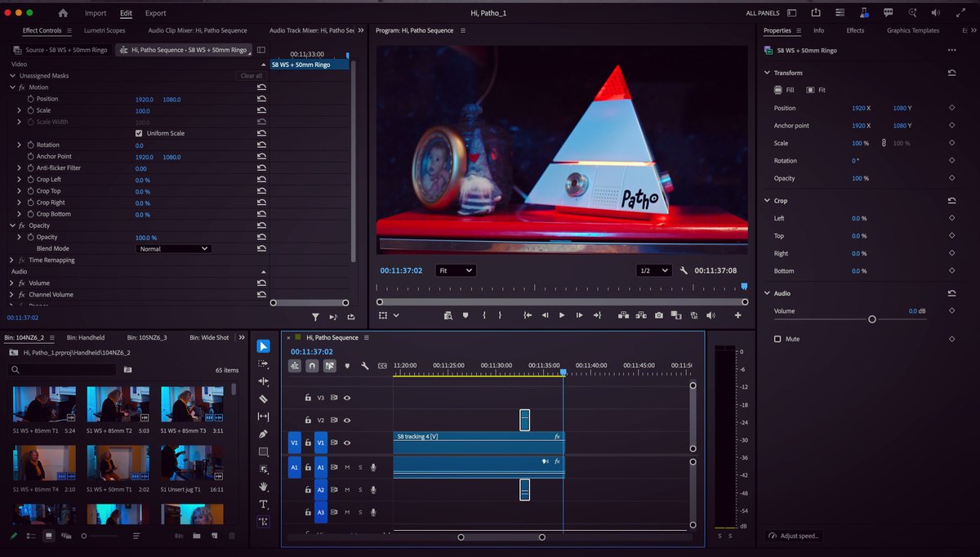Toggle snap magnet in timeline
This screenshot has width=980, height=557.
312,366
